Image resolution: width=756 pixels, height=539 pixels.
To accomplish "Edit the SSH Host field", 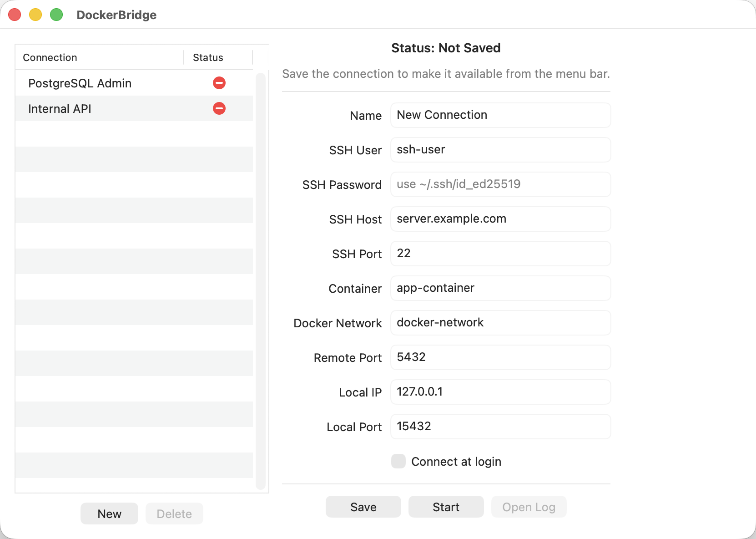I will tap(500, 219).
